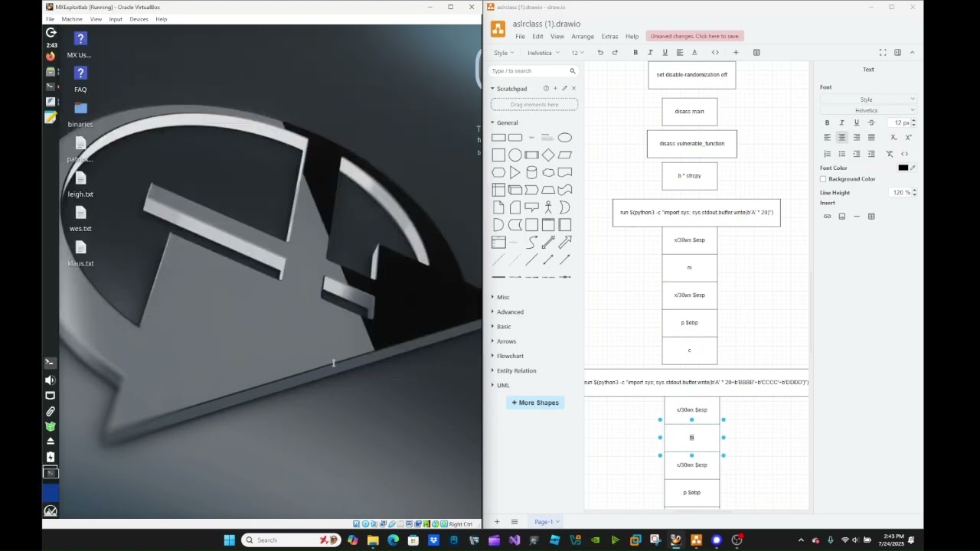Open the Page-1 tab
The width and height of the screenshot is (980, 551).
pos(547,522)
